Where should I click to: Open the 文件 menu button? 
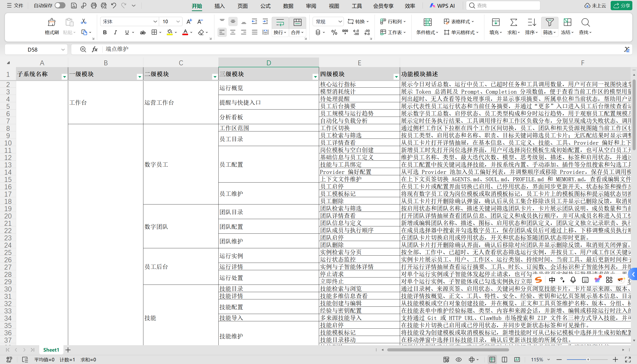(x=15, y=6)
